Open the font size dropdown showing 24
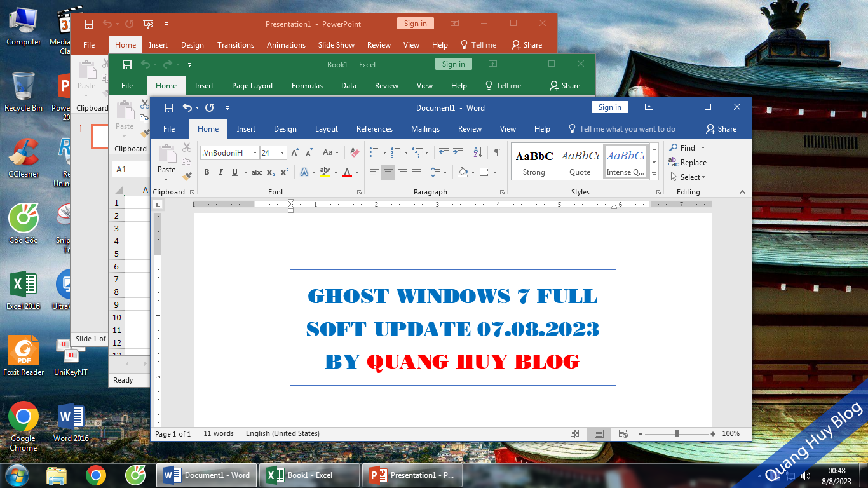 click(282, 152)
